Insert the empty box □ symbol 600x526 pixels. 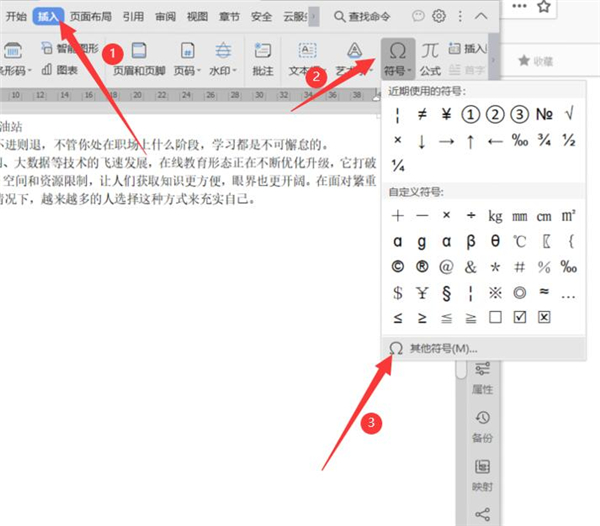pos(495,317)
